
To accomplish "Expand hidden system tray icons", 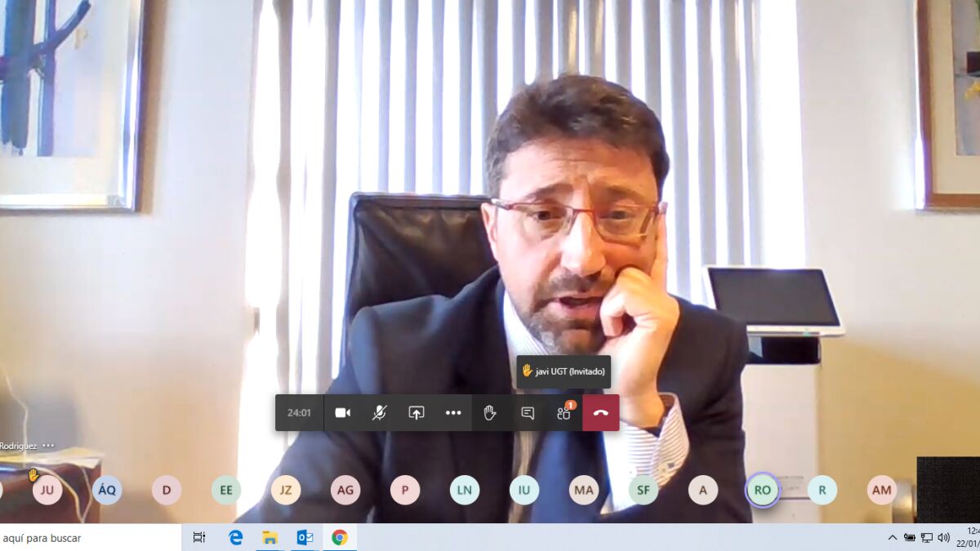I will 892,537.
